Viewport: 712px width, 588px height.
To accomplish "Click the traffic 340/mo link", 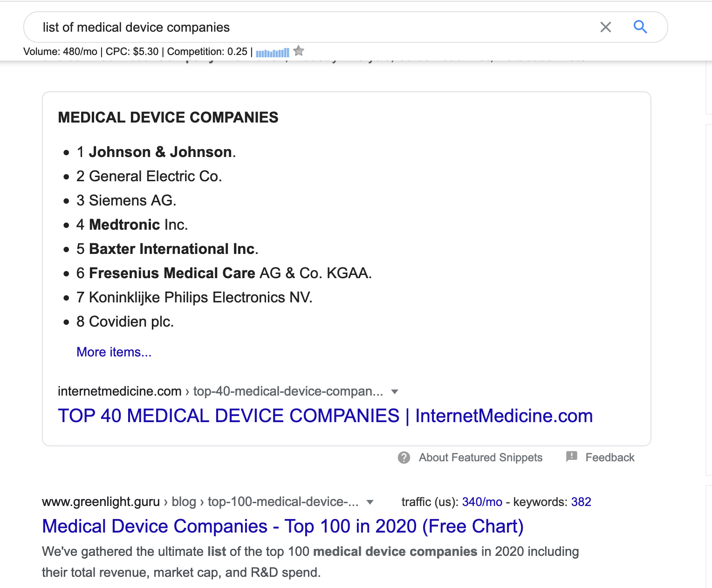I will pos(482,502).
